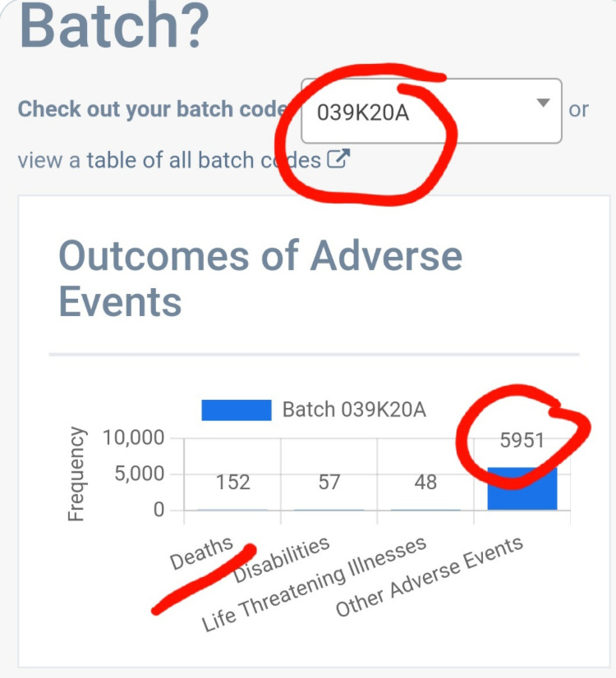Open the 'view a table of all batch codes' link

point(169,159)
